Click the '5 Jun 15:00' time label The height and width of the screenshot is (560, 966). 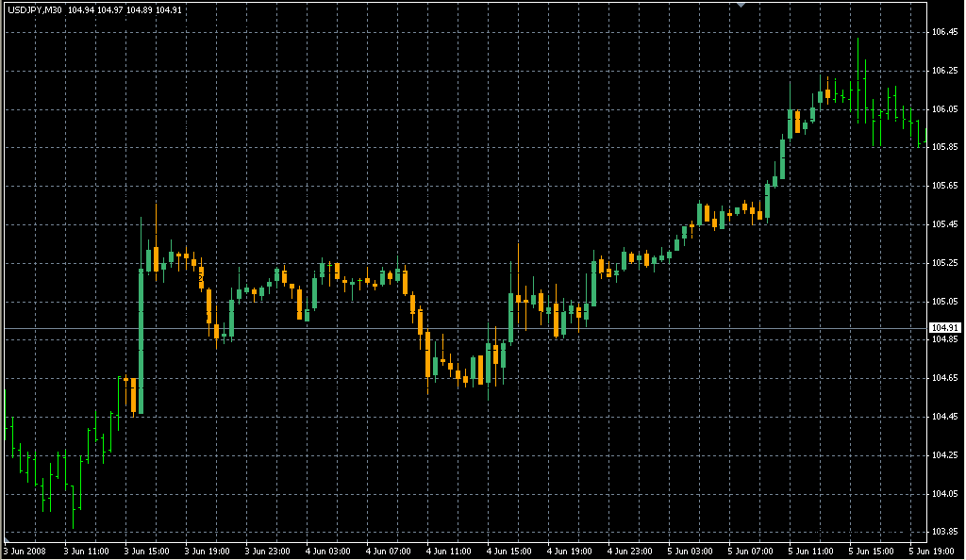[871, 552]
